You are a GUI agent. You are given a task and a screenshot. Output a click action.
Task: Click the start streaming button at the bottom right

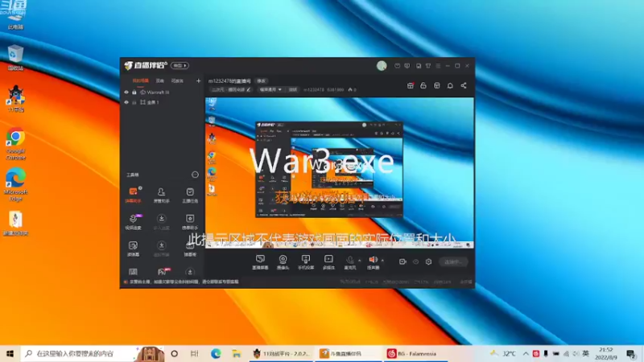453,261
